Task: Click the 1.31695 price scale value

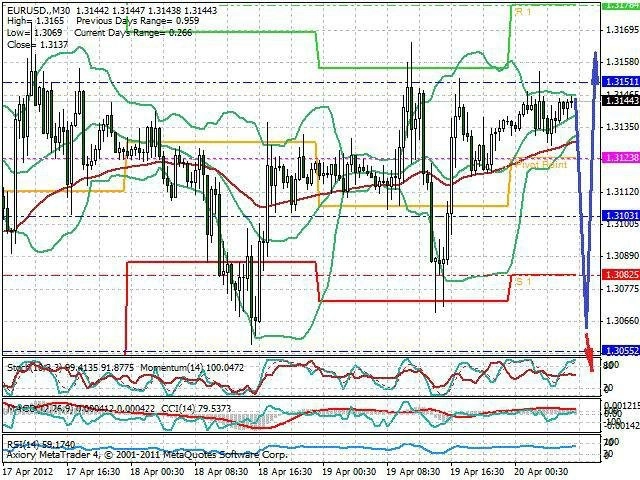Action: pyautogui.click(x=622, y=29)
